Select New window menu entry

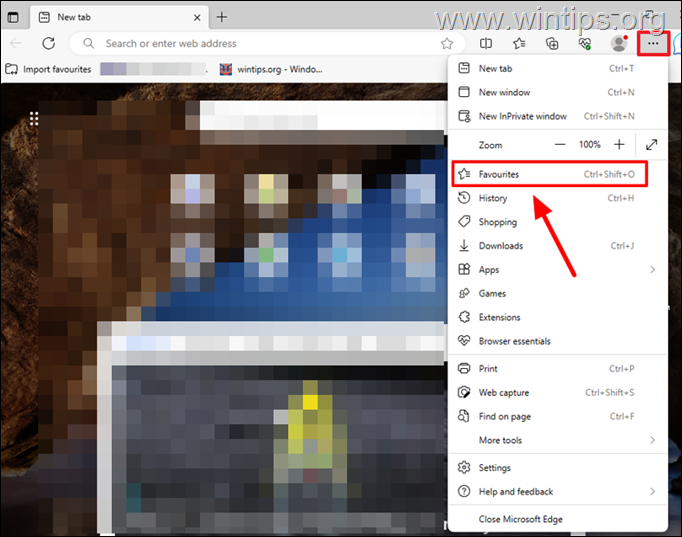[x=558, y=92]
